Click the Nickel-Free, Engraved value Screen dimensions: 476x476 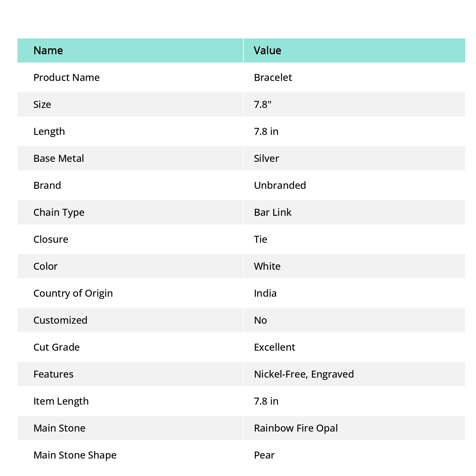(x=304, y=374)
